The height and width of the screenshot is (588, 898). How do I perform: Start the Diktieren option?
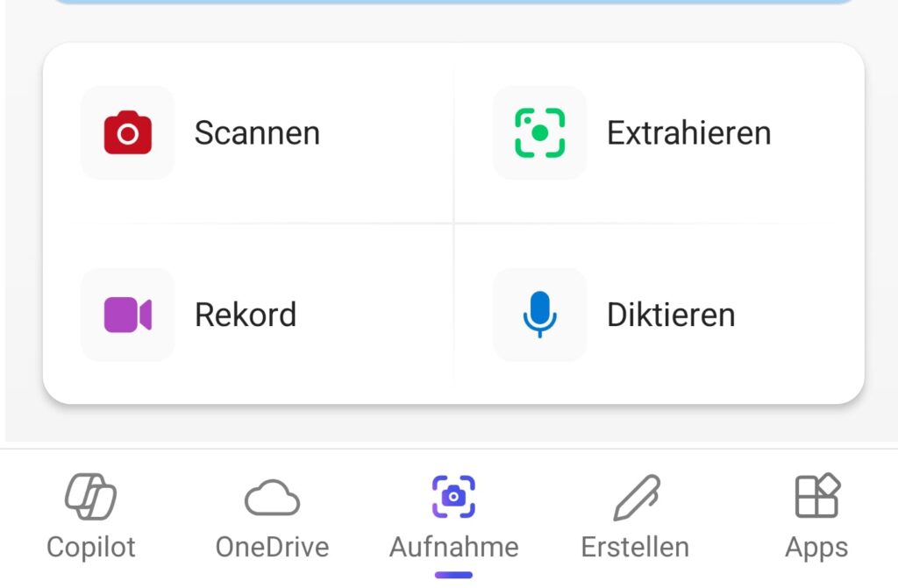pyautogui.click(x=659, y=315)
